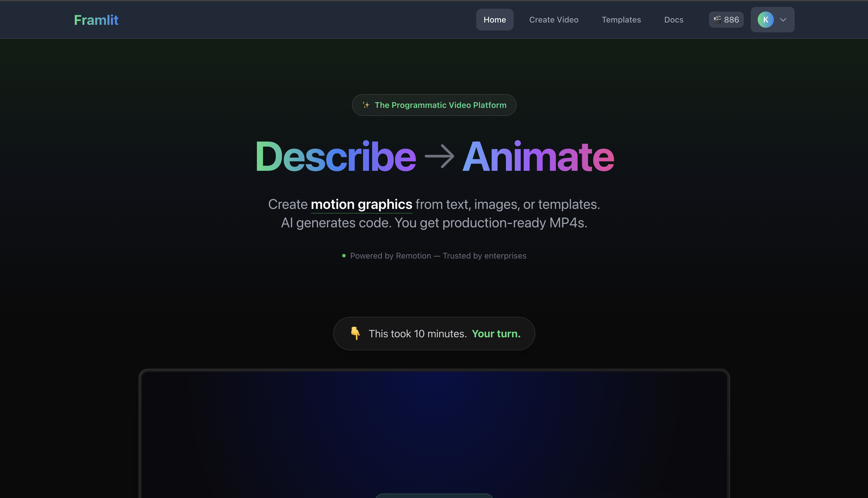Viewport: 868px width, 498px height.
Task: Click the green status dot
Action: tap(344, 256)
